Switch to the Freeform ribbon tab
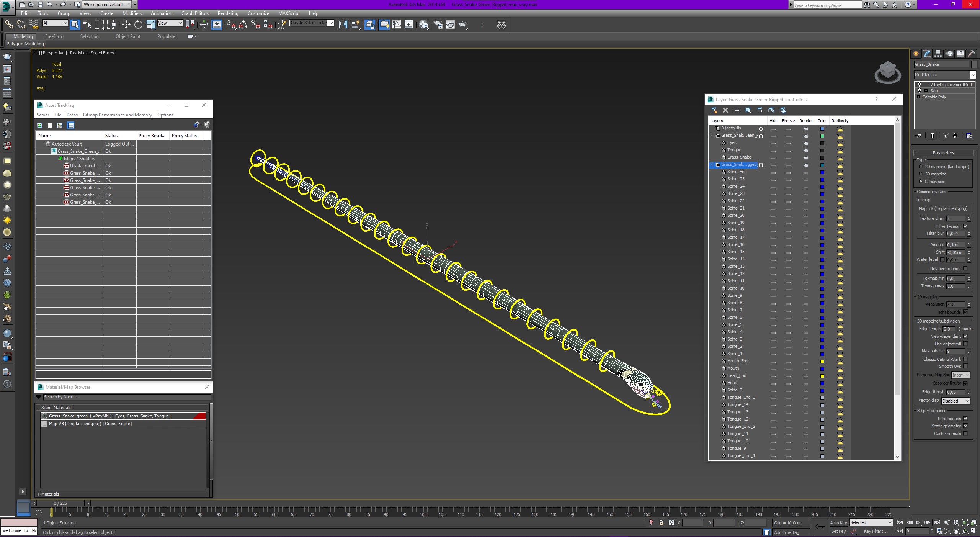 54,36
